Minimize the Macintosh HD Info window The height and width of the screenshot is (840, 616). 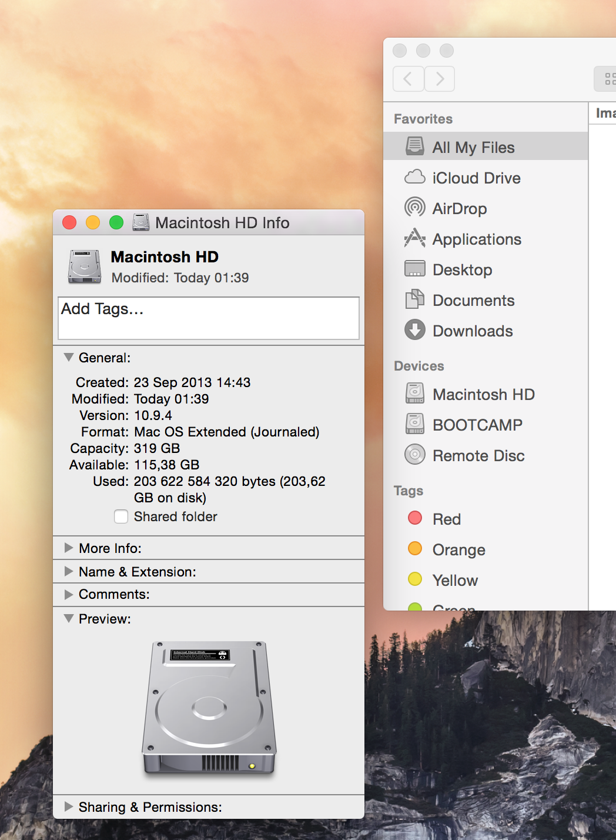pos(93,222)
